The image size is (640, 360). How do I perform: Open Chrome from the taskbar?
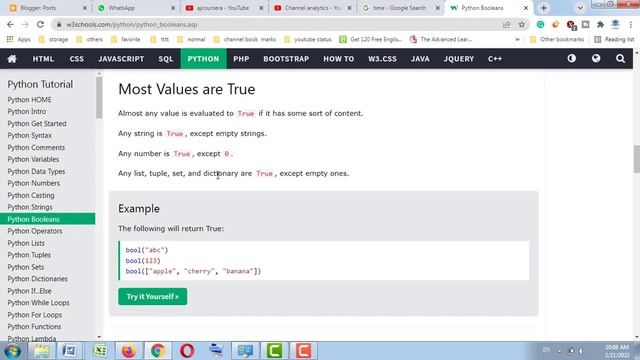[158, 351]
